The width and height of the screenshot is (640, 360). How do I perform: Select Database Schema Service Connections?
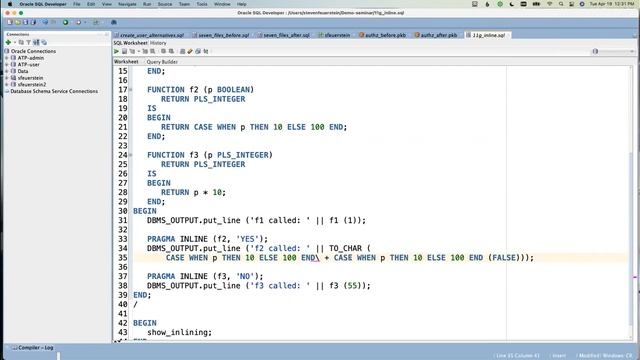54,91
